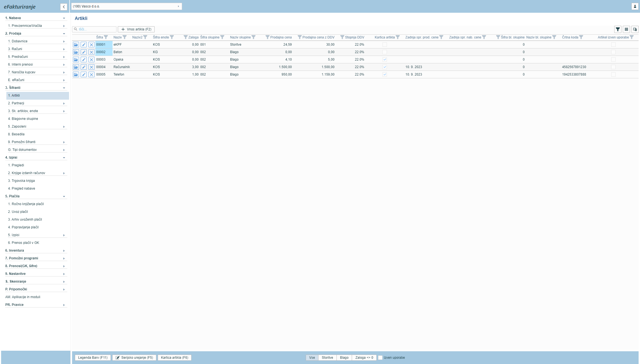Delete Beton row with X icon

tap(91, 52)
